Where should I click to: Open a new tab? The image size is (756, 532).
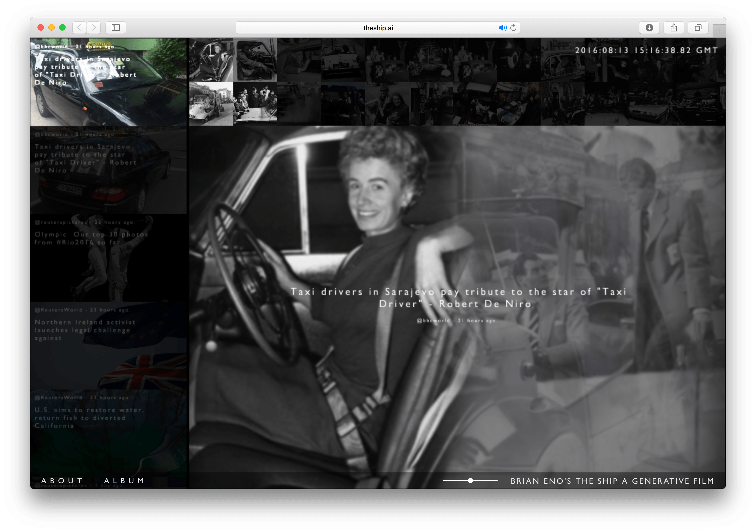(x=719, y=31)
